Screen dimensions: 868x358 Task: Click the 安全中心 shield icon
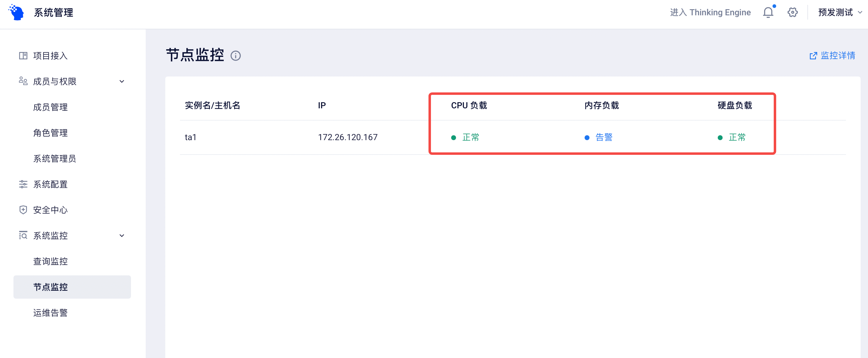pos(23,210)
